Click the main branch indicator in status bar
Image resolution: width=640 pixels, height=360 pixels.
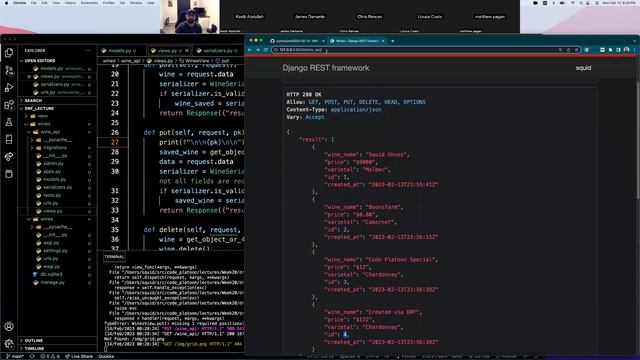click(15, 356)
